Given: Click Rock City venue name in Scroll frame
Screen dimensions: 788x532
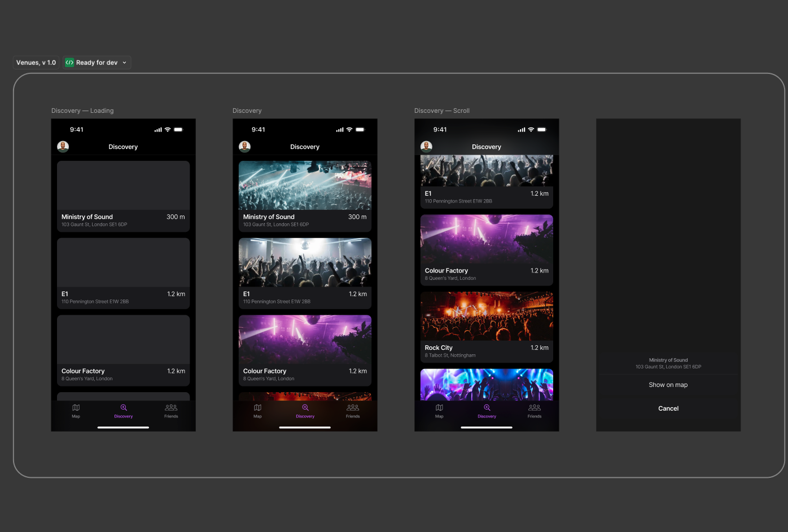Looking at the screenshot, I should [439, 348].
